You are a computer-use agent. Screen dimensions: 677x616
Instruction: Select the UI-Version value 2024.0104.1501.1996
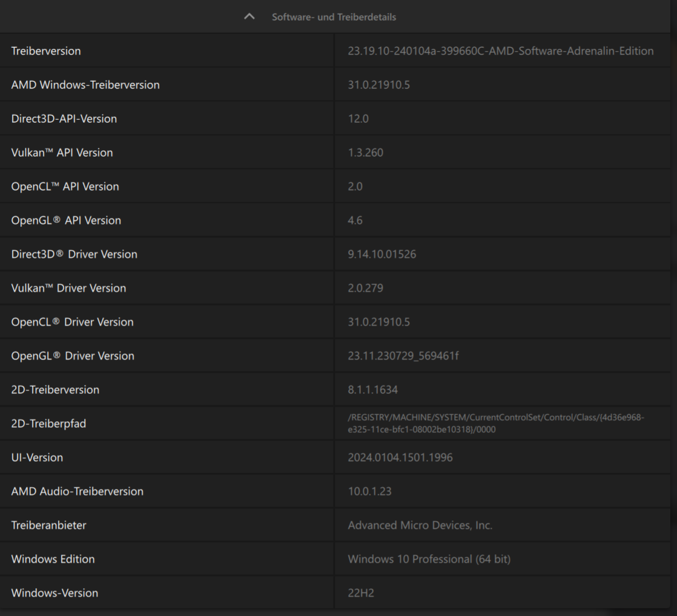(400, 457)
